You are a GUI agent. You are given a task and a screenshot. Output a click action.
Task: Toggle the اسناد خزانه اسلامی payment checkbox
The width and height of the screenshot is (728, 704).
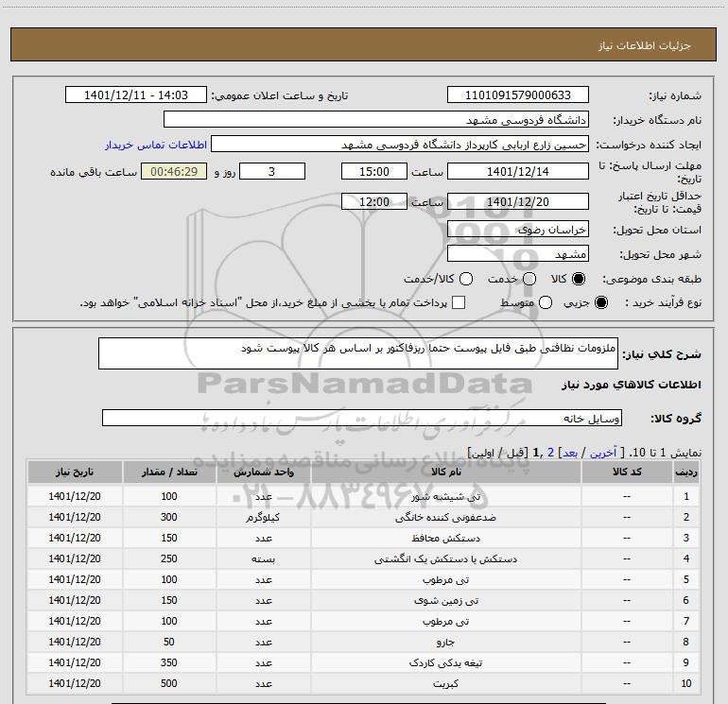tap(459, 302)
